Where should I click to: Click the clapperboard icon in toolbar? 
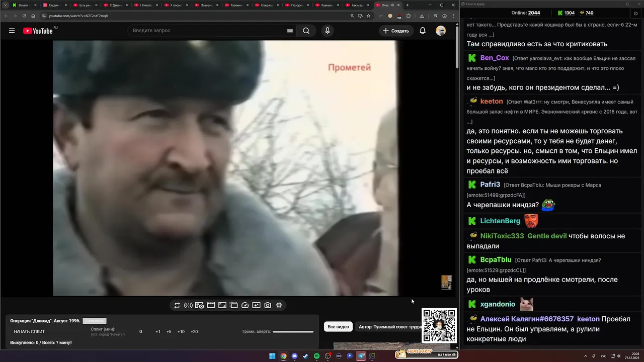click(x=211, y=305)
